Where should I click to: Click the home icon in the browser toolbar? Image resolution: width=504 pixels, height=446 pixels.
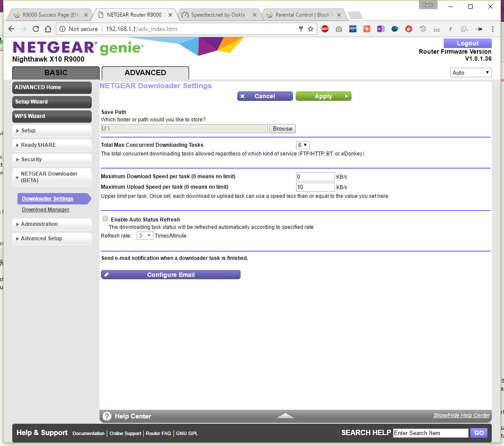click(48, 29)
